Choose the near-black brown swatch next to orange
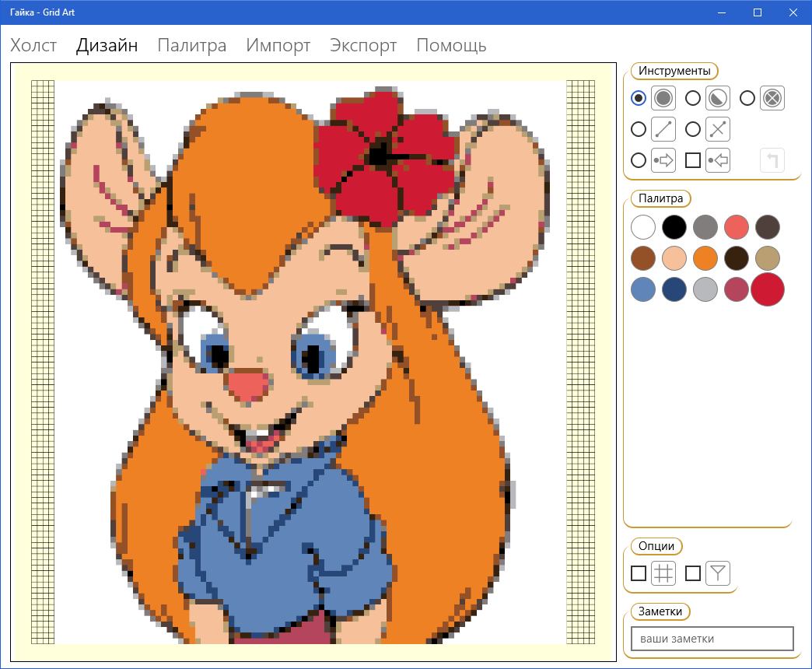The height and width of the screenshot is (669, 812). point(737,258)
